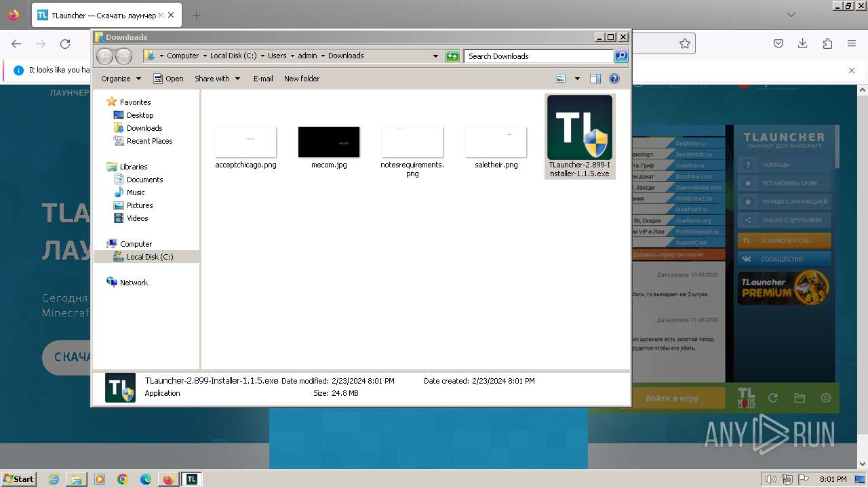
Task: Click the volume tray icon
Action: point(770,479)
